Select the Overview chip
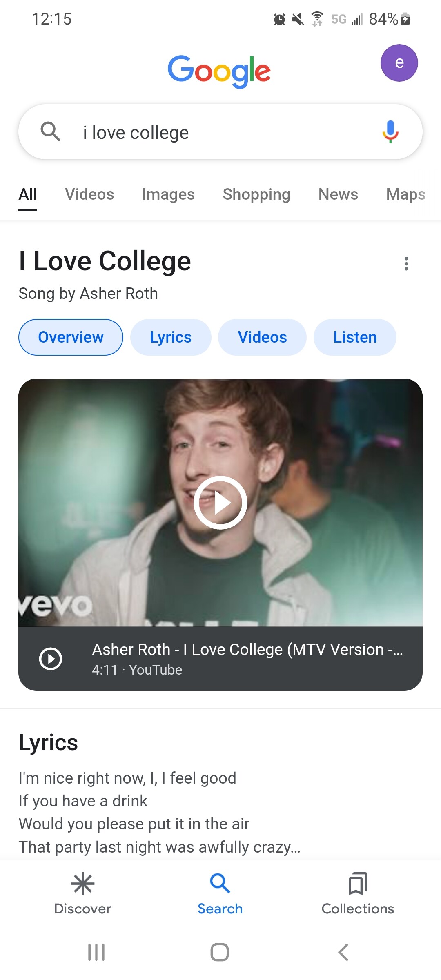 (x=71, y=337)
